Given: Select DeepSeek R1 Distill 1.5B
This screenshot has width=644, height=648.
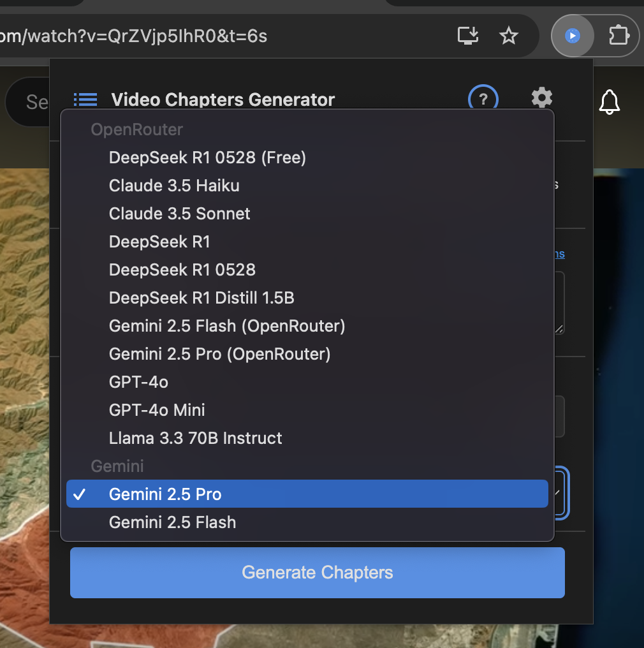Looking at the screenshot, I should pos(307,298).
